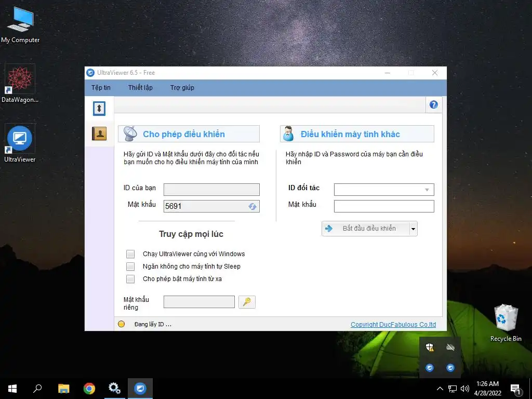Click the blue help question mark icon
This screenshot has width=532, height=399.
click(433, 104)
